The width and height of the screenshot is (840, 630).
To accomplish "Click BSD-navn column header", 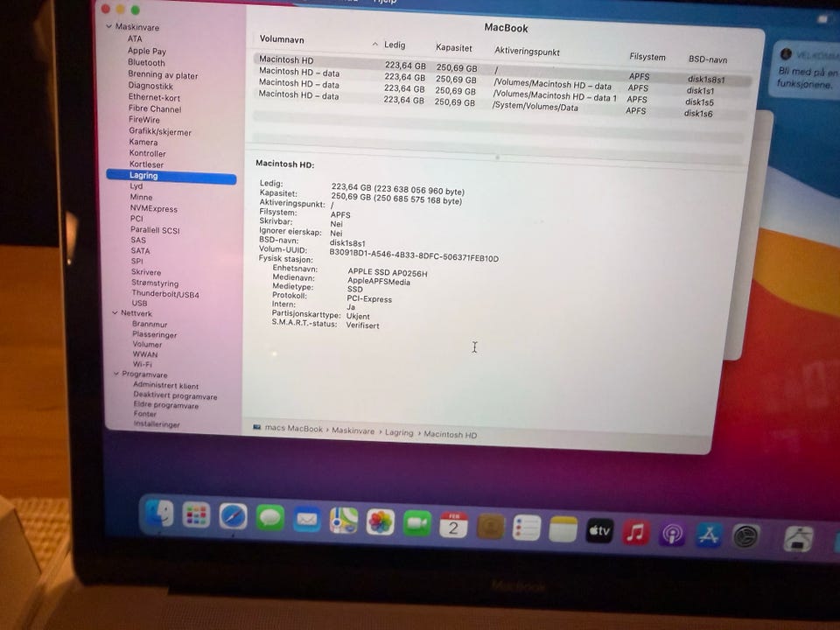I will [x=708, y=59].
